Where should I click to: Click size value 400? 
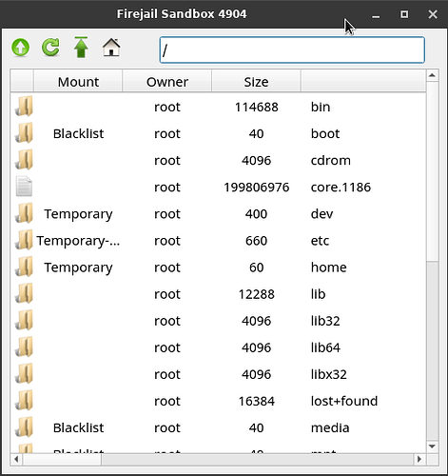[x=256, y=214]
